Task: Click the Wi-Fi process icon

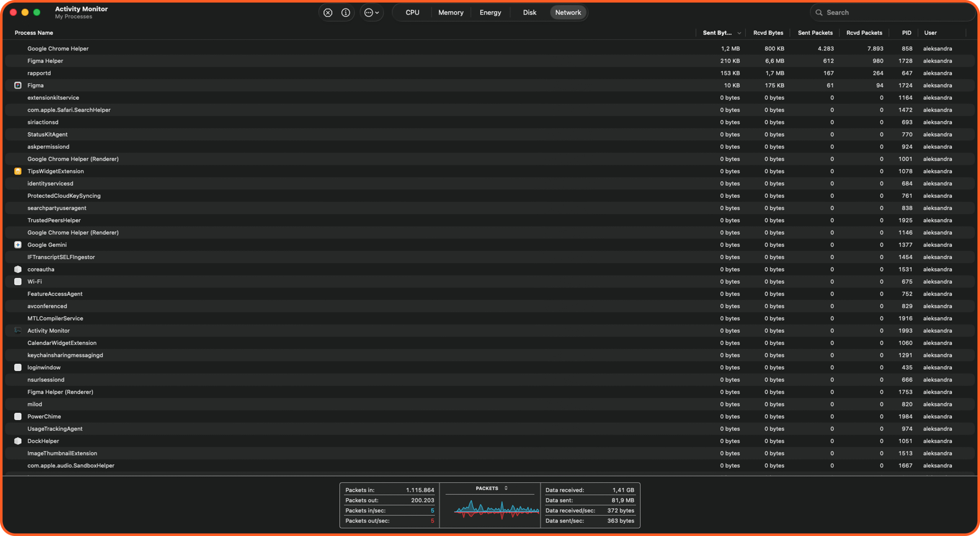Action: [x=18, y=281]
